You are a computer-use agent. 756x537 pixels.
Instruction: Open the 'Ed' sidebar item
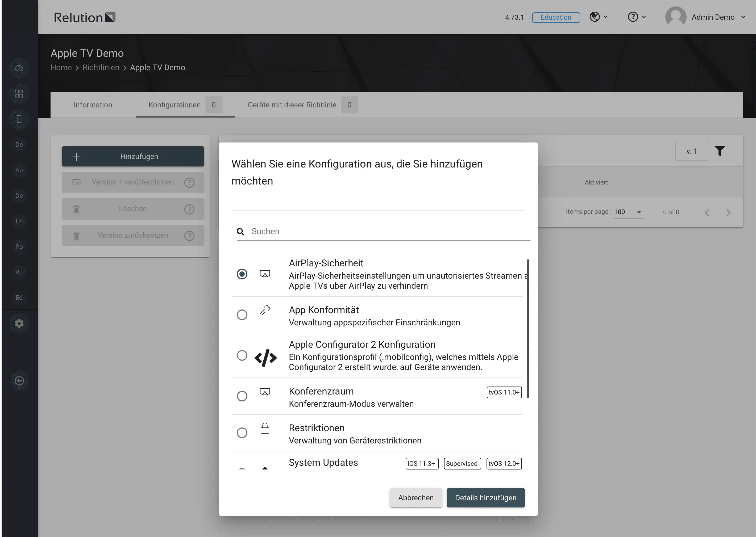click(19, 297)
